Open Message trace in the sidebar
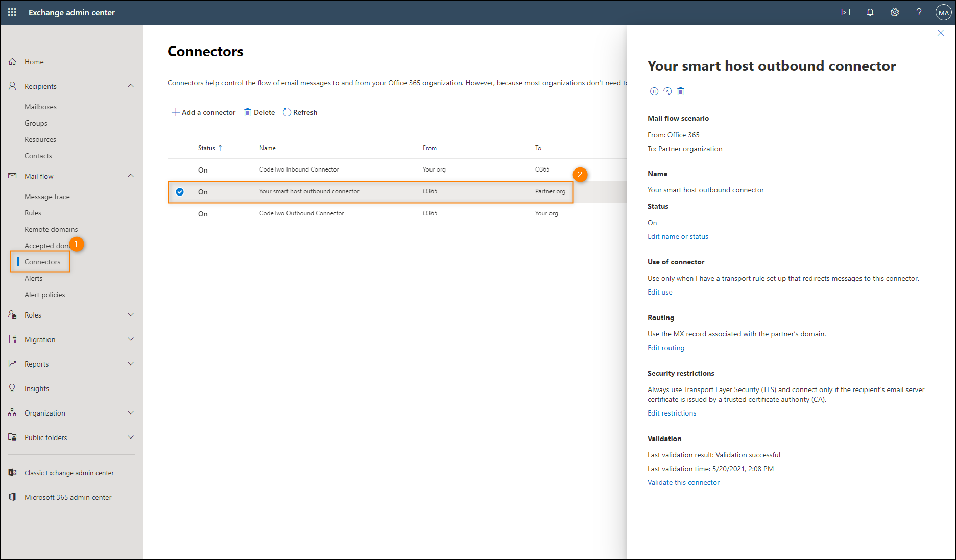The image size is (956, 560). pyautogui.click(x=47, y=197)
